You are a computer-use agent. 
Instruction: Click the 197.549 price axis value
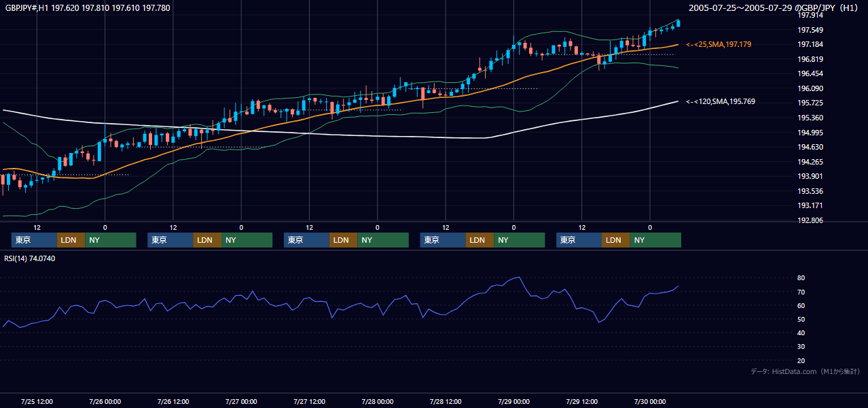tap(811, 30)
